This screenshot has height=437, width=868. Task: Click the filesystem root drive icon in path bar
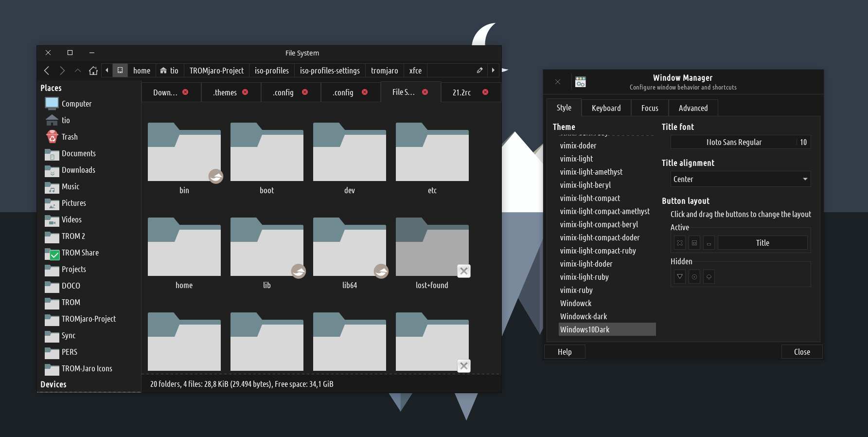[x=120, y=71]
